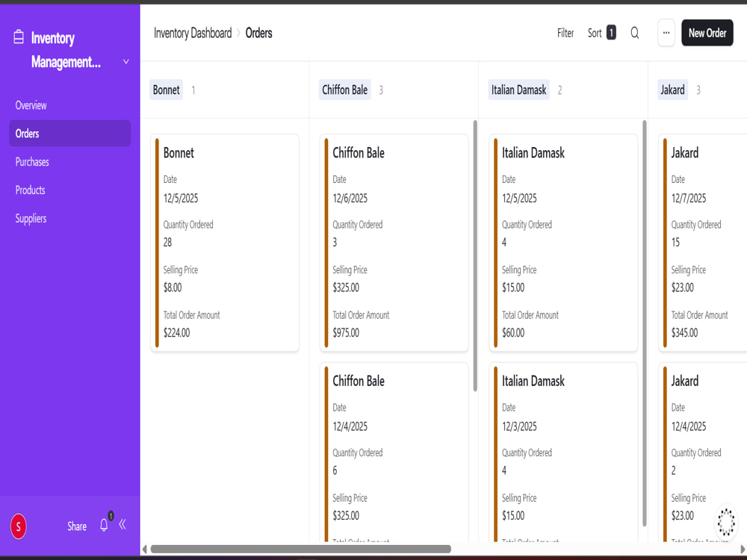Click the $60.00 total order amount
The image size is (747, 560).
[513, 333]
